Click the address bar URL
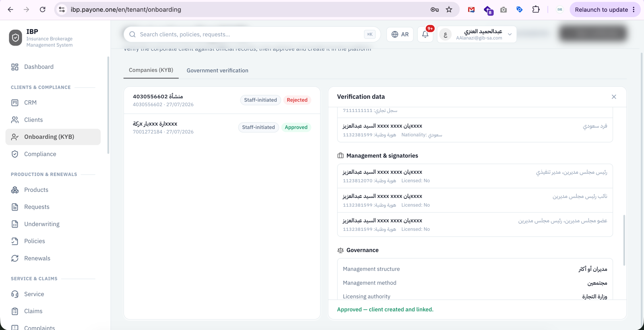Viewport: 644px width, 330px height. pyautogui.click(x=126, y=10)
